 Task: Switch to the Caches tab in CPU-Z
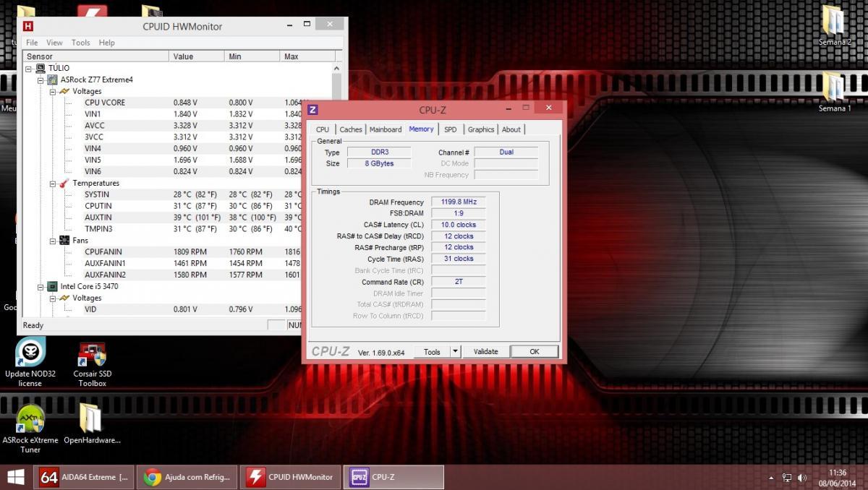[351, 129]
